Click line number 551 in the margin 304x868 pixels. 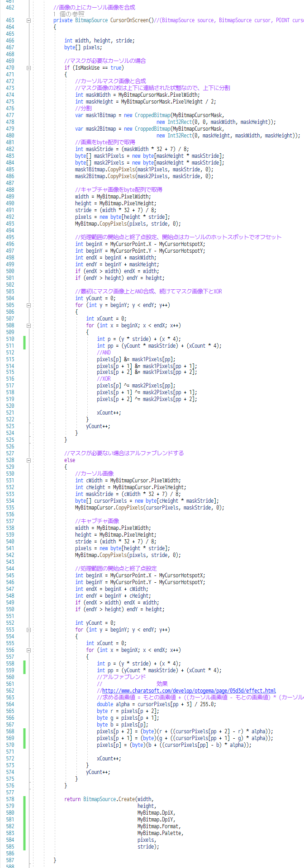(9, 616)
